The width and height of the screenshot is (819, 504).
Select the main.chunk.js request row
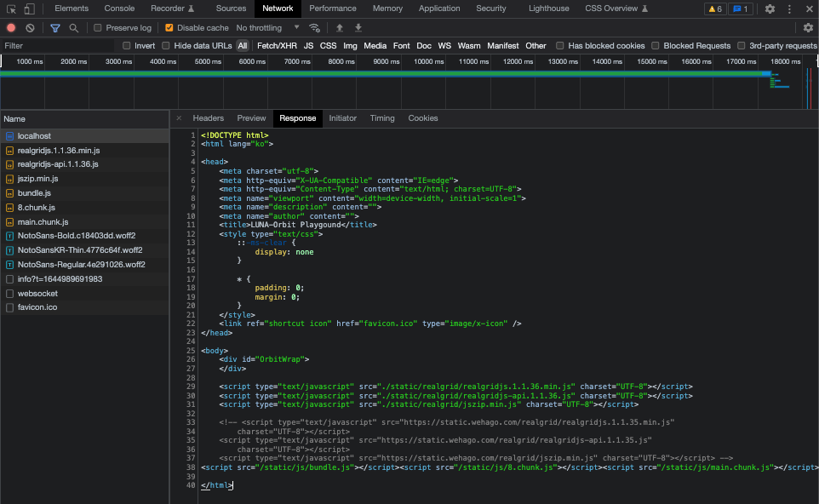click(84, 222)
